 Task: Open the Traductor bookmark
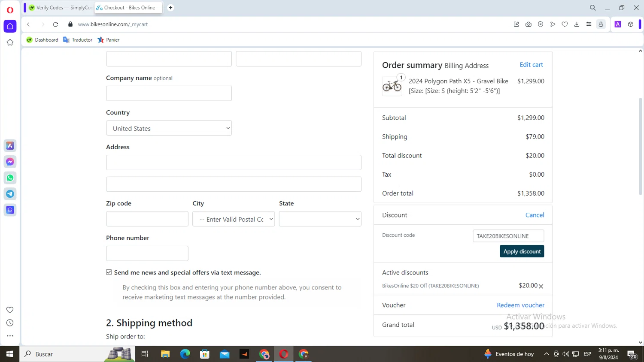tap(78, 40)
